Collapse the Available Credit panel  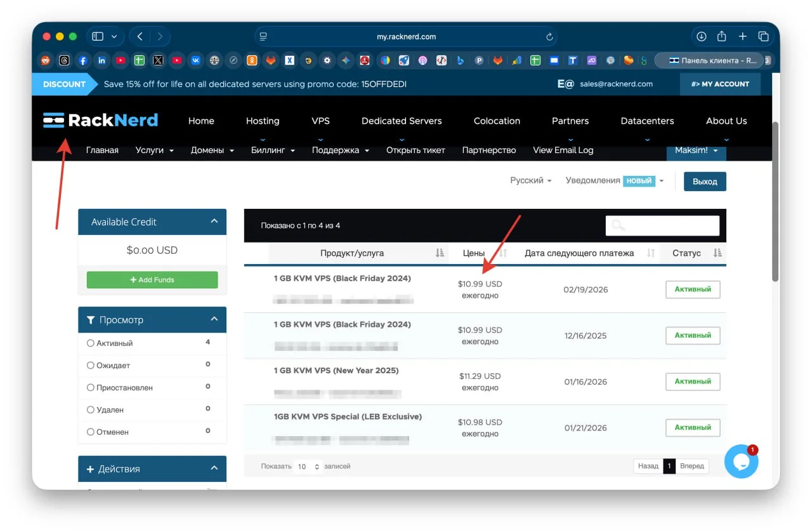pos(214,222)
